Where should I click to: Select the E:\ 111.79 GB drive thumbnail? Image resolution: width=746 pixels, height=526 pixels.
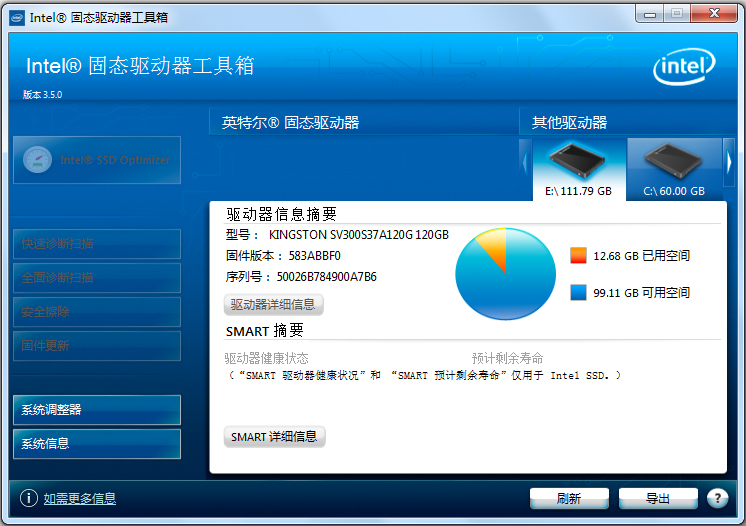[579, 170]
